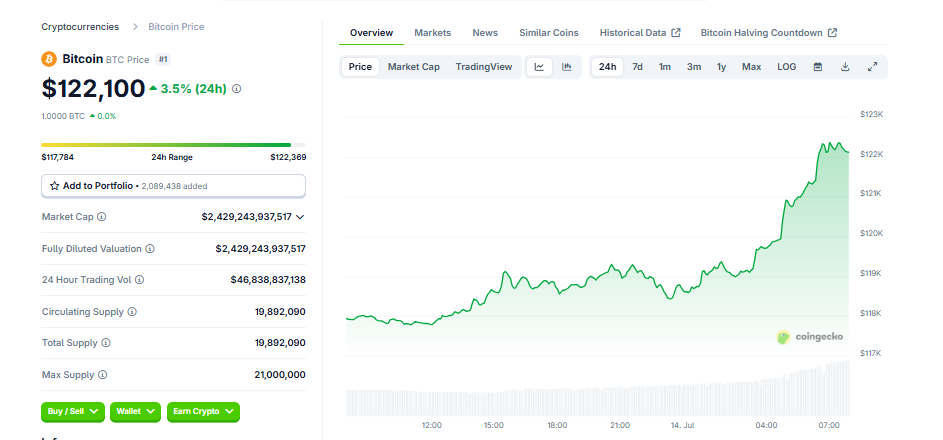The image size is (943, 440).
Task: Open the Bitcoin Halving Countdown tab
Action: tap(769, 32)
